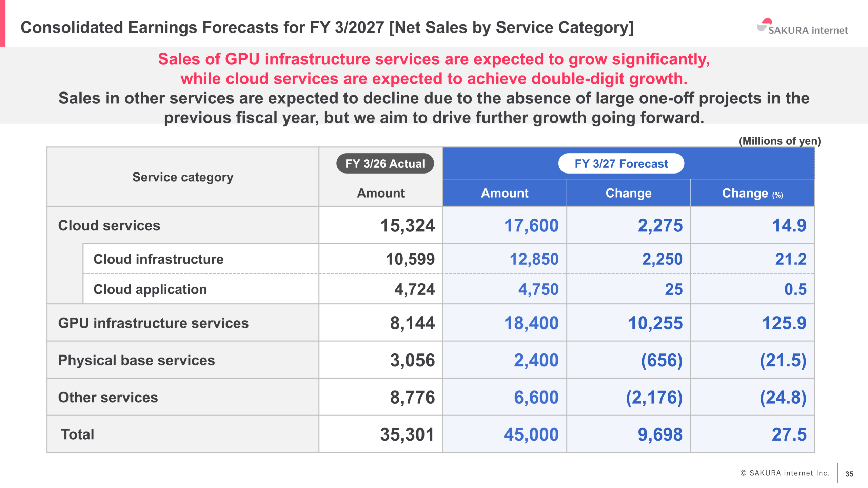Viewport: 868px width, 488px height.
Task: Click the 4,750 forecast value
Action: 538,290
